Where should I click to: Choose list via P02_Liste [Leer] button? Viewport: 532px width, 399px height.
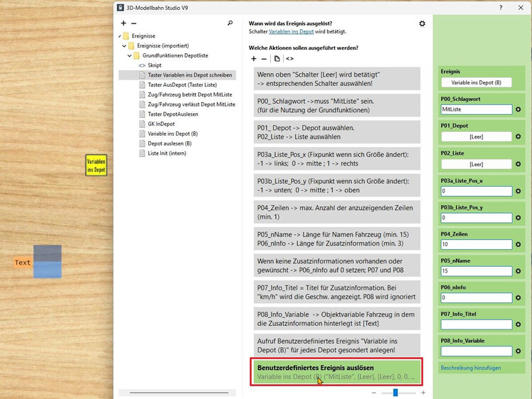click(x=477, y=164)
